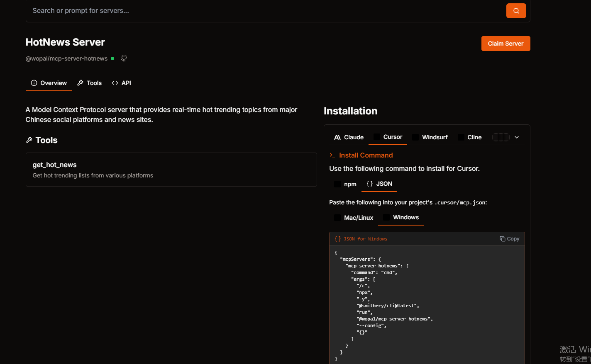Select the Windsurf installation tab
591x364 pixels.
[430, 137]
